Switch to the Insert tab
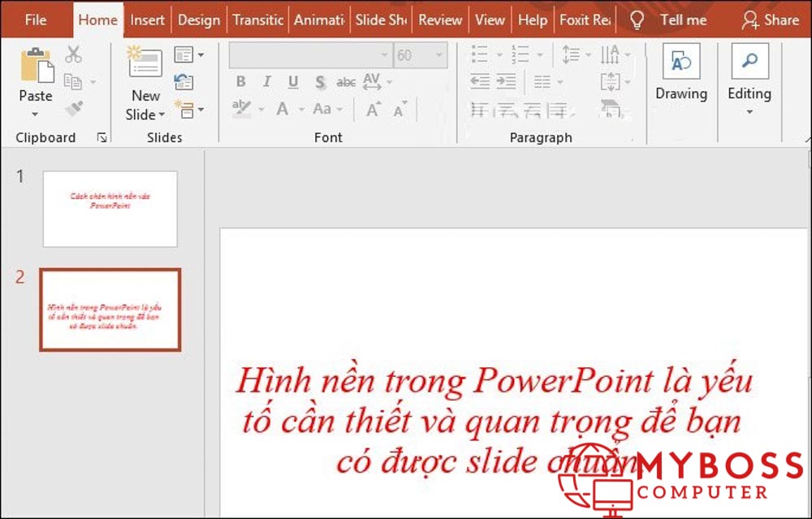Image resolution: width=812 pixels, height=519 pixels. [x=148, y=19]
